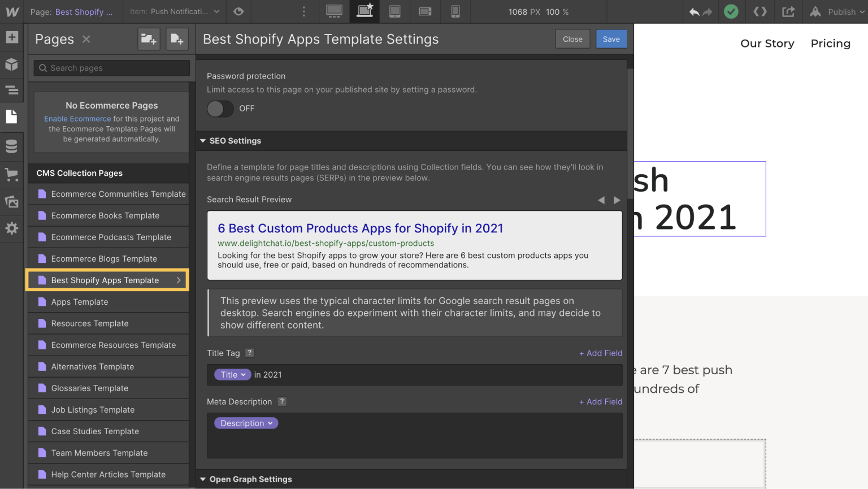The image size is (868, 489).
Task: Create a new page folder
Action: (149, 39)
